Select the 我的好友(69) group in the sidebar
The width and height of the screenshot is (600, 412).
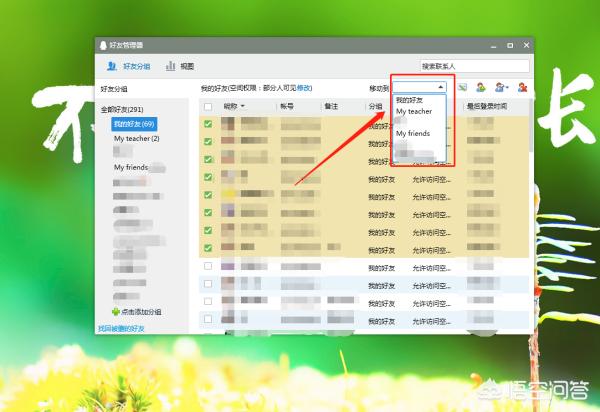click(134, 124)
